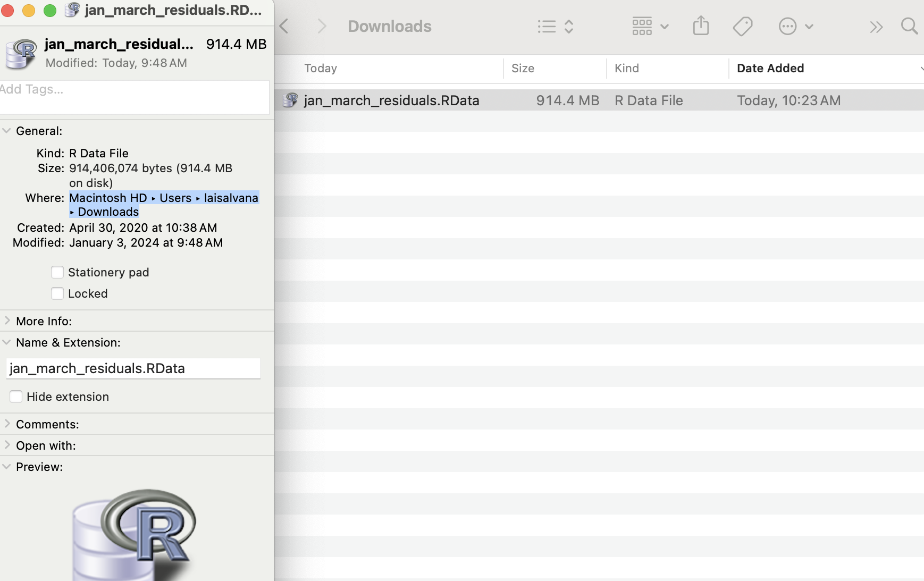Screen dimensions: 924x581
Task: Click the Modified January 3, 2024 value
Action: (146, 242)
